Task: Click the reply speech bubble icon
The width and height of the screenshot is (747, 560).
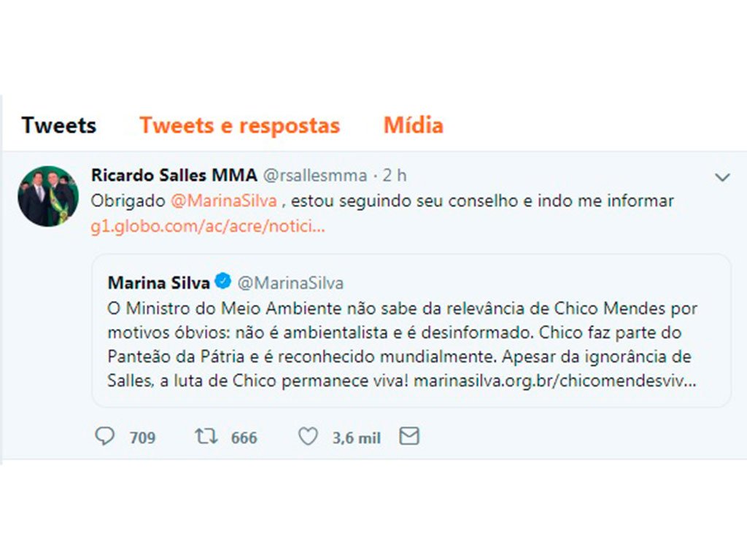Action: (x=105, y=436)
